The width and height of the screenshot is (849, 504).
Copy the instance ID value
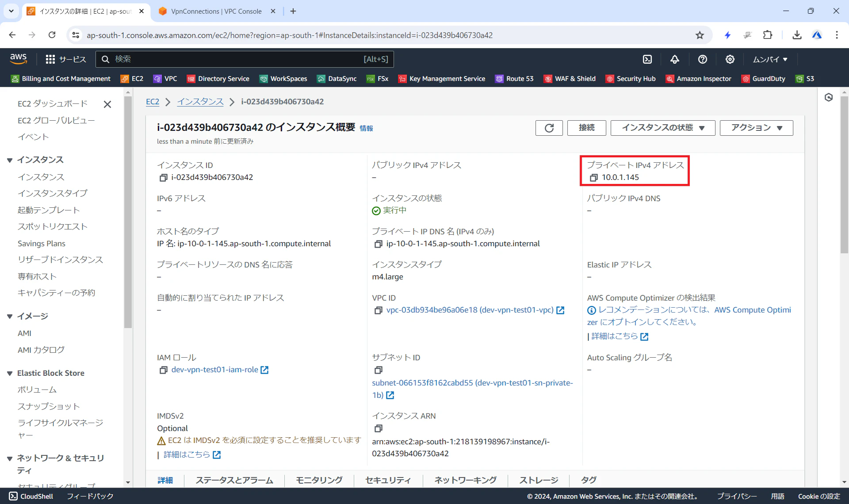point(163,178)
